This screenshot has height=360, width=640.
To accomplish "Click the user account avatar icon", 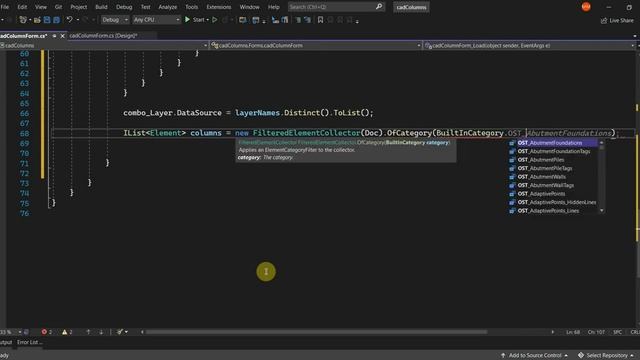I will click(x=586, y=7).
